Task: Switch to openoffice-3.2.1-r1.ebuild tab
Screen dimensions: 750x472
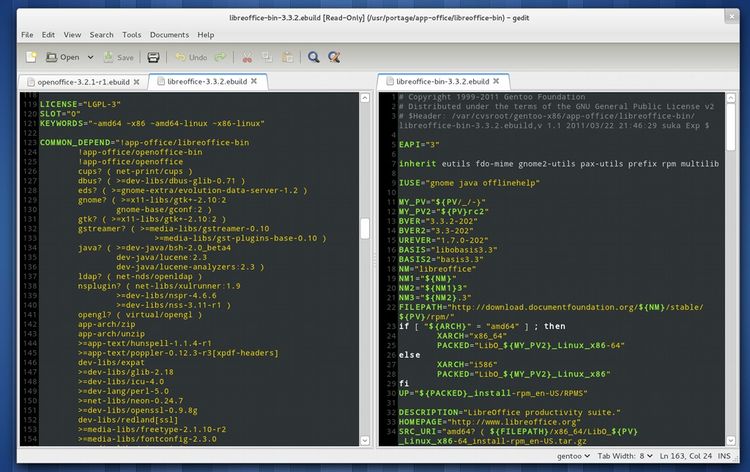Action: 78,79
